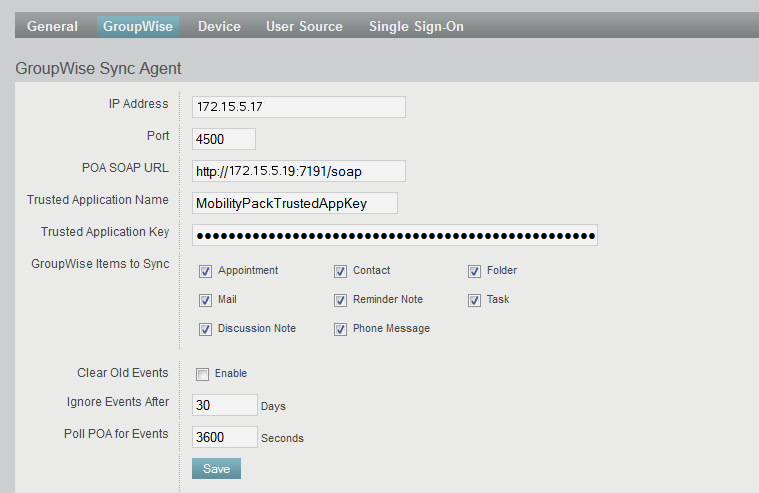Switch to the General tab
Image resolution: width=759 pixels, height=493 pixels.
point(52,26)
